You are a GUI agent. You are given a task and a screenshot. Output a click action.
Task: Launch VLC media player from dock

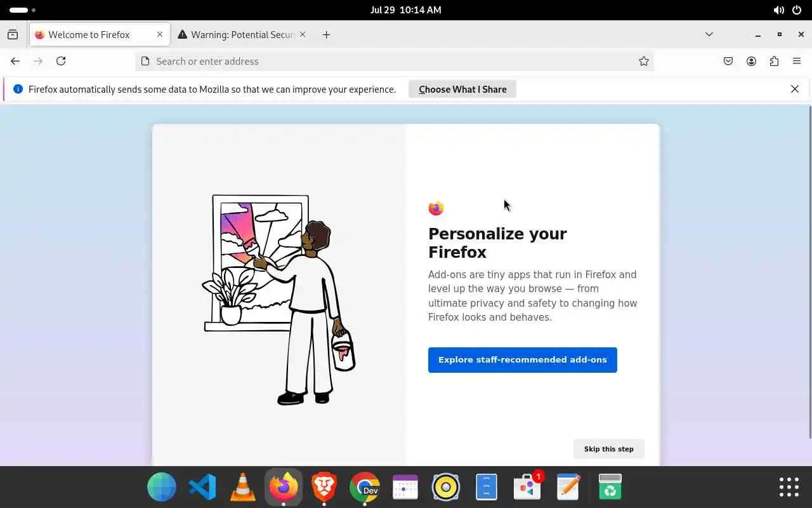click(x=243, y=488)
